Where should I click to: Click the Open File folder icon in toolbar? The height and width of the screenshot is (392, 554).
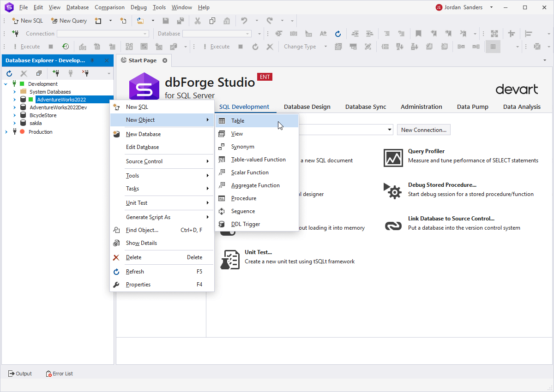tap(140, 21)
